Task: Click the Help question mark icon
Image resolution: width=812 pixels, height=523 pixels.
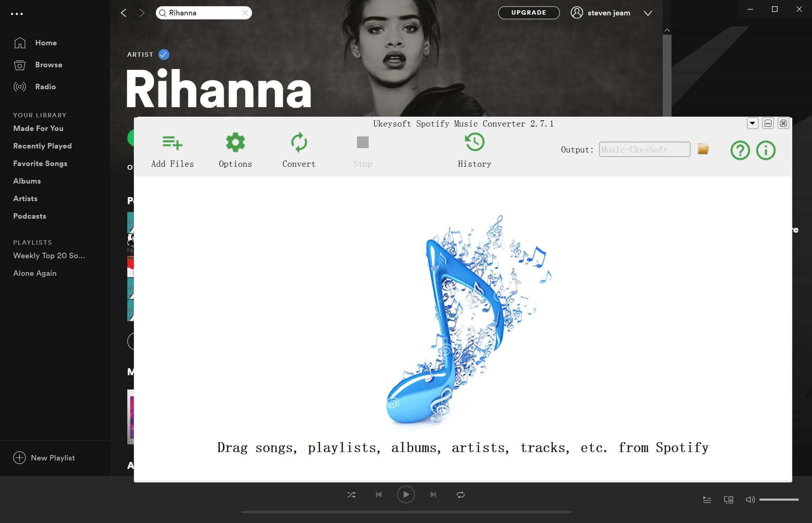Action: pos(740,150)
